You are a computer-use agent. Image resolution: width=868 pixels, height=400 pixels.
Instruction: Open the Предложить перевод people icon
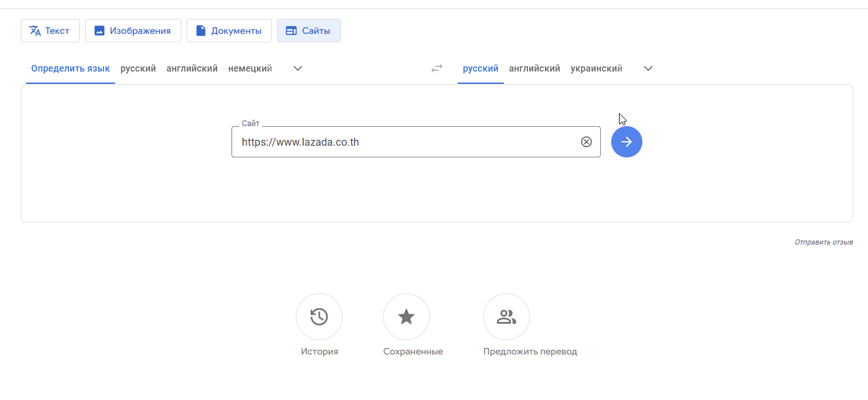(x=506, y=317)
